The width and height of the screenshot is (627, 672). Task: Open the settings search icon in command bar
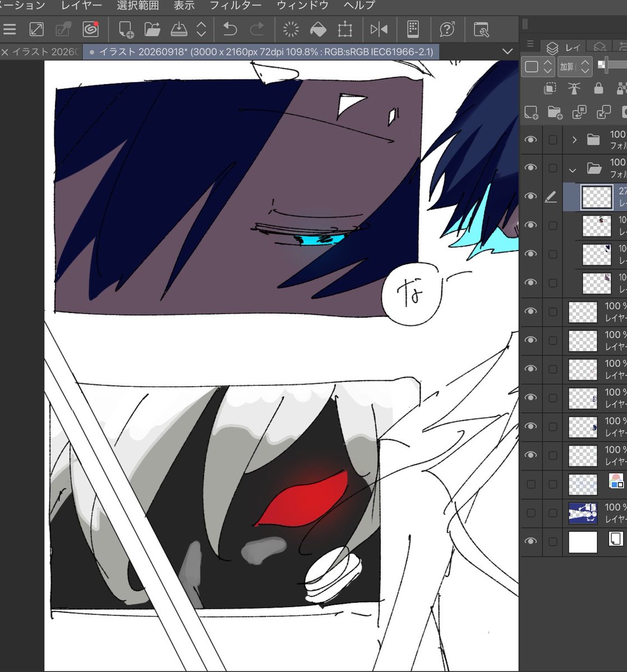(x=481, y=29)
